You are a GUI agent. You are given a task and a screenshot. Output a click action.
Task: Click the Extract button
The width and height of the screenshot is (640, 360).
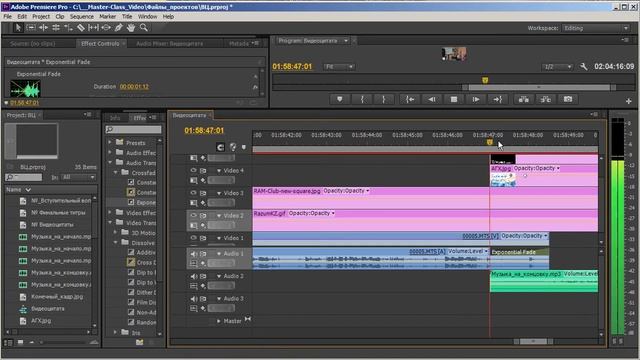point(546,99)
